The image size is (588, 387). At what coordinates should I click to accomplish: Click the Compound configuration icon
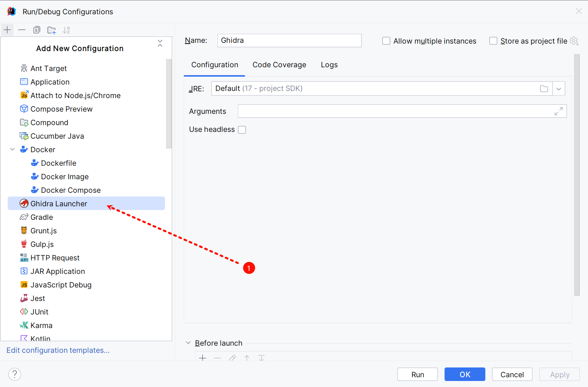click(x=24, y=122)
